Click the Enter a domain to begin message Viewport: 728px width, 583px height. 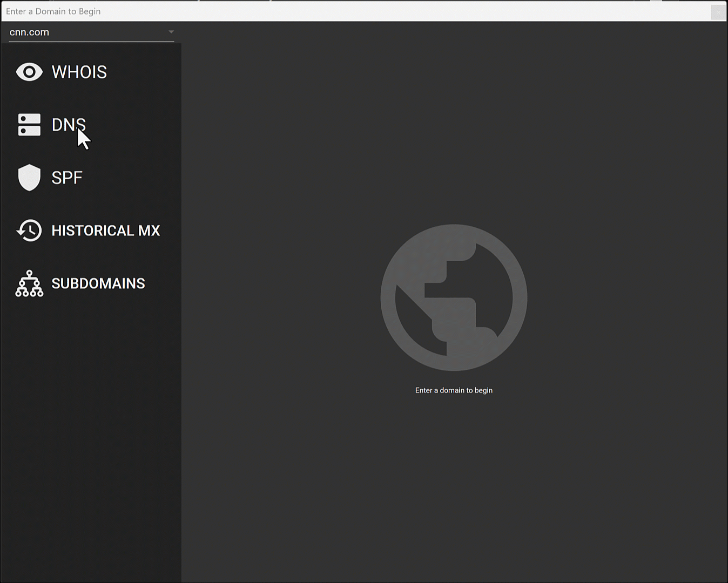point(454,390)
